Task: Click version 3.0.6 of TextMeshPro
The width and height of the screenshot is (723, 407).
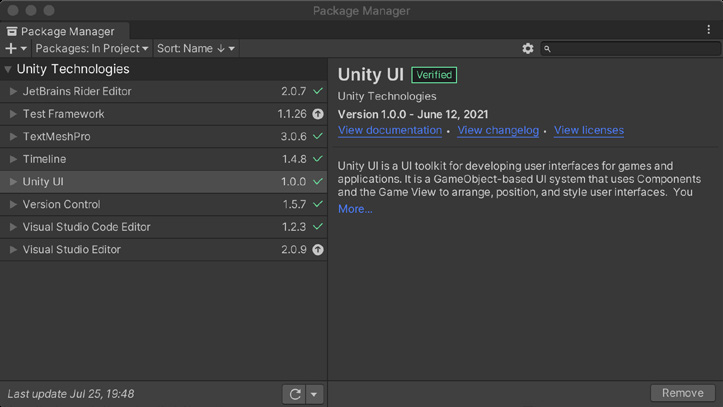Action: tap(294, 136)
